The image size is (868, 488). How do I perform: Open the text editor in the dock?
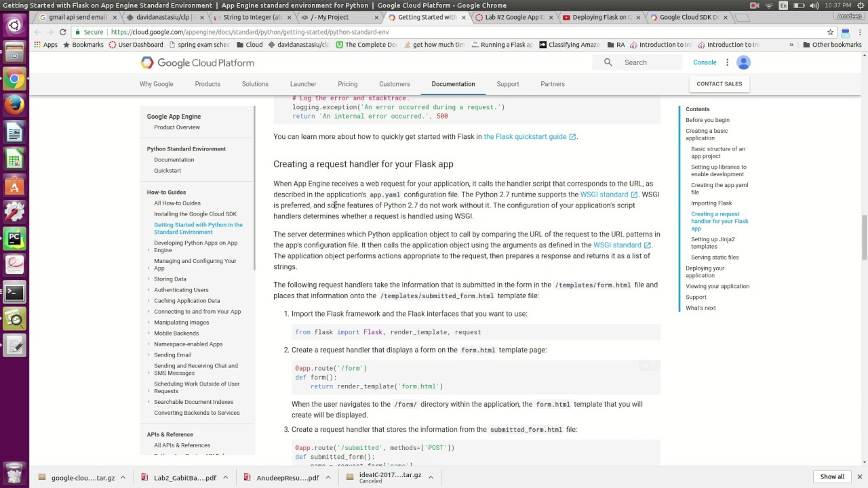point(14,346)
